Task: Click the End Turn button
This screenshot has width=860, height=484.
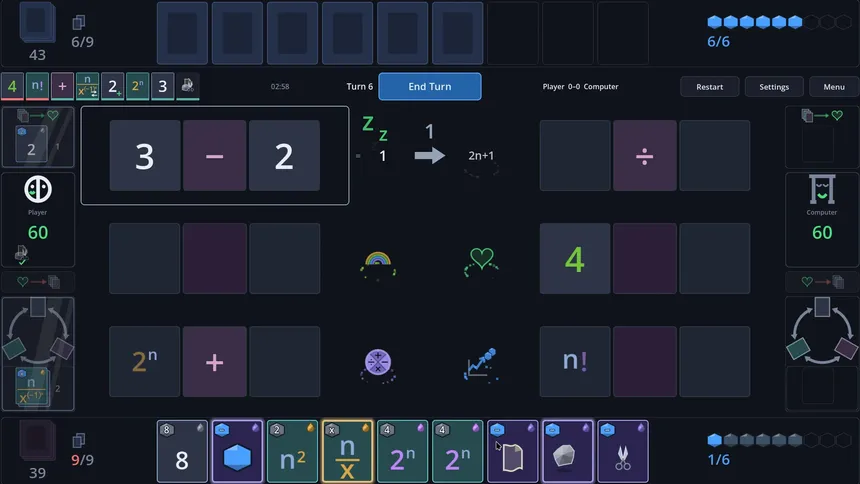Action: click(x=430, y=87)
